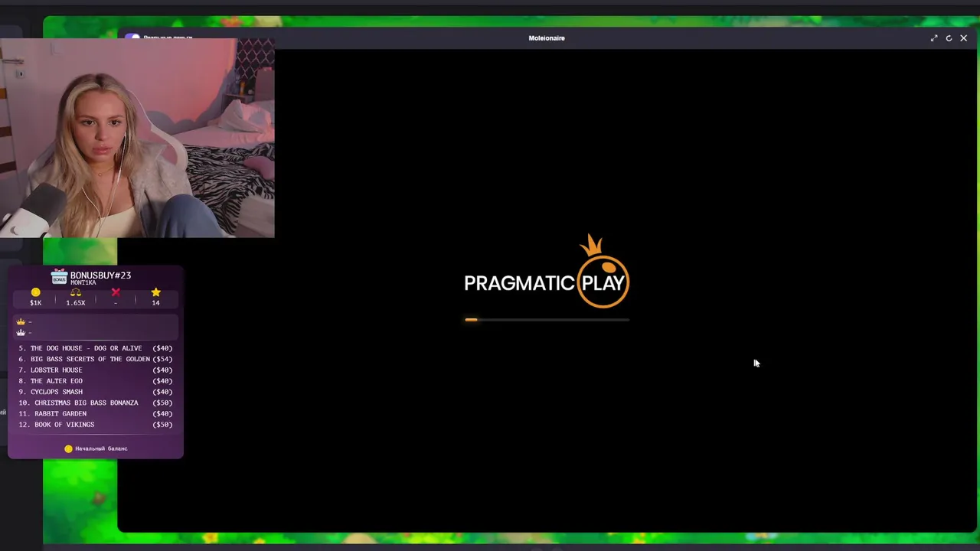Click the ($50) price for Christmas Big Bass Bonanza
980x551 pixels.
coord(162,403)
